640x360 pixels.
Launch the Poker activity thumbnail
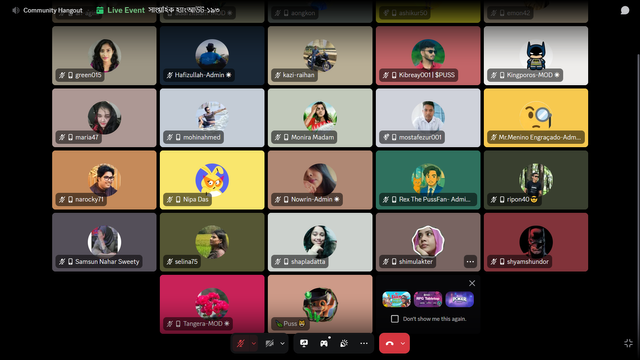pyautogui.click(x=460, y=299)
